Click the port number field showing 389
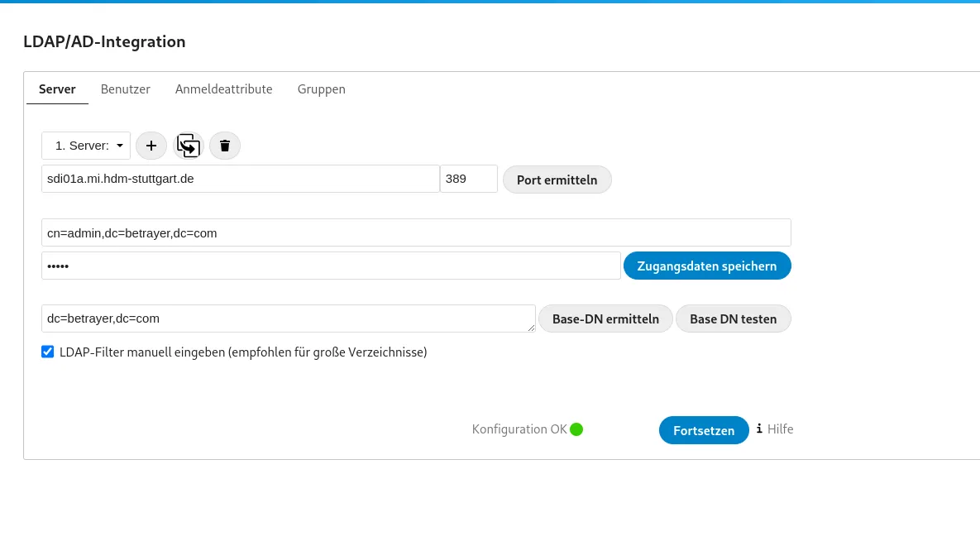 click(x=468, y=178)
